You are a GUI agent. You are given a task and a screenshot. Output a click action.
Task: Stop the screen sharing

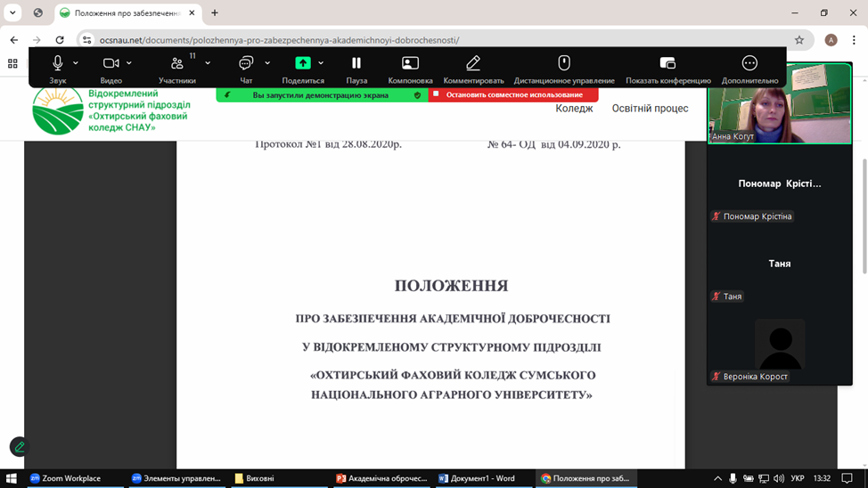[x=513, y=94]
